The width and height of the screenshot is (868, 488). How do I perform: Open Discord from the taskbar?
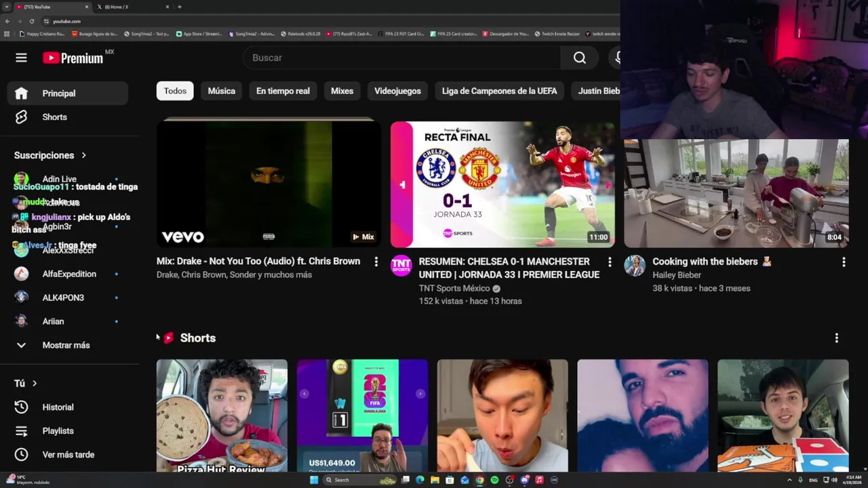524,480
